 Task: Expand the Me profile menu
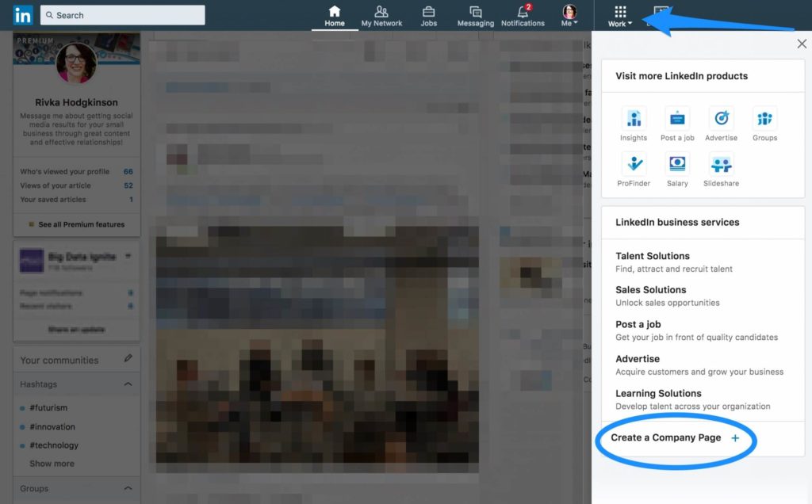pyautogui.click(x=569, y=16)
